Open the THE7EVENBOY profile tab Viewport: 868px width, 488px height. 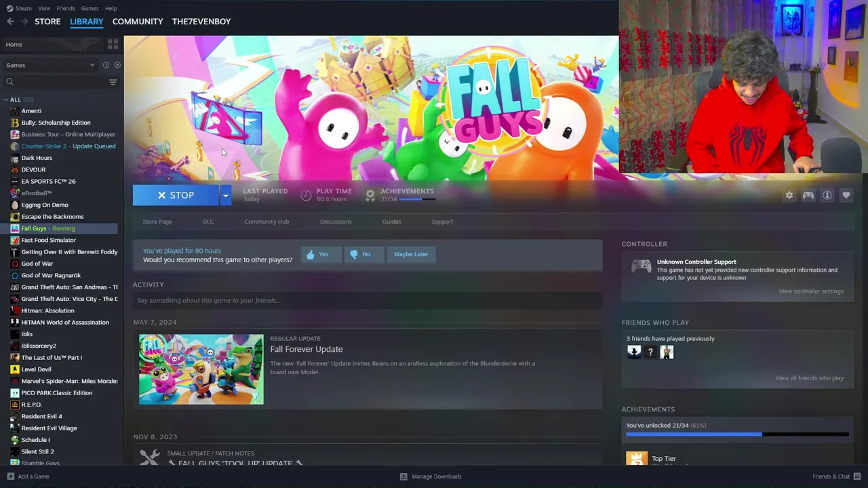(x=201, y=22)
